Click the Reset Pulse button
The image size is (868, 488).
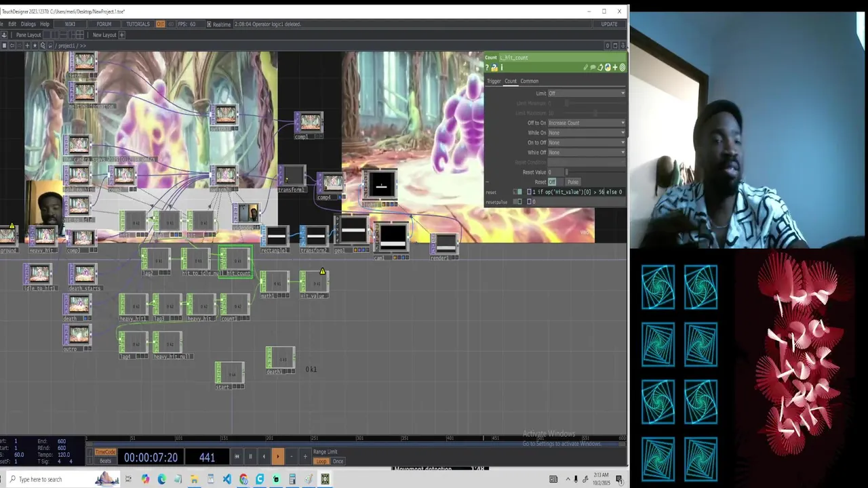point(573,182)
